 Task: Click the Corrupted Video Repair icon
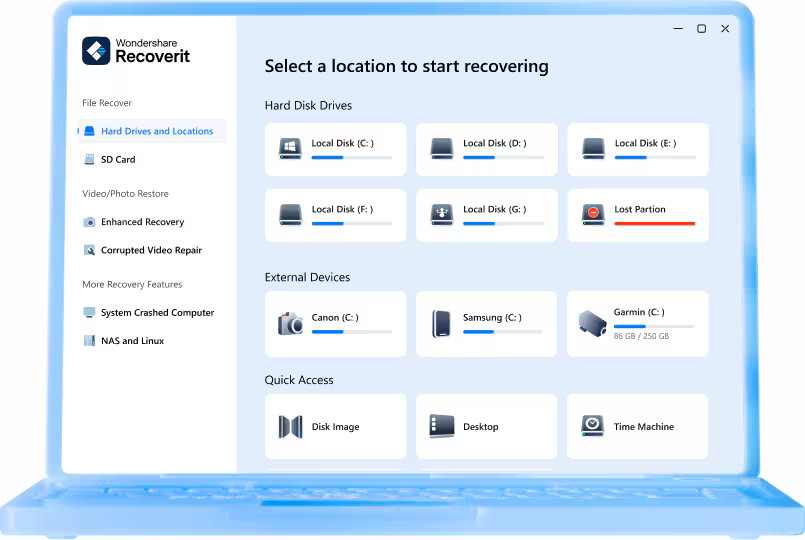89,250
